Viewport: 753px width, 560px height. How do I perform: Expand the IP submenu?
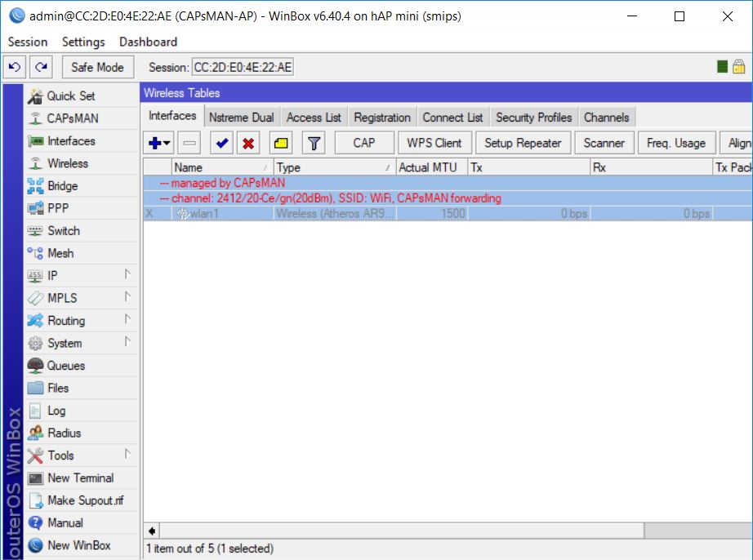[127, 274]
